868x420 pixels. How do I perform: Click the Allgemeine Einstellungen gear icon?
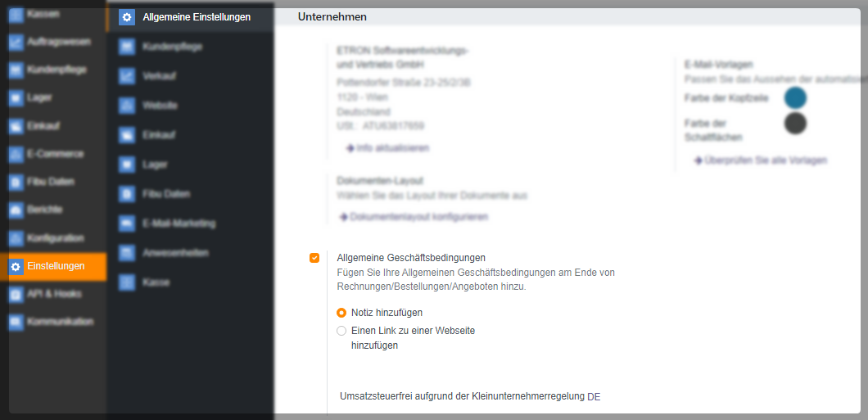coord(126,17)
